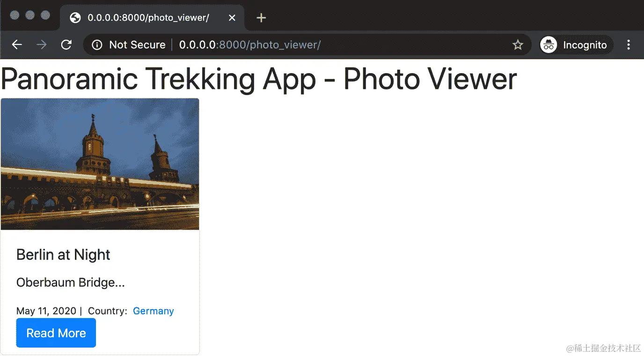Screen dimensions: 644x356
Task: Click the Read More button
Action: pos(56,333)
